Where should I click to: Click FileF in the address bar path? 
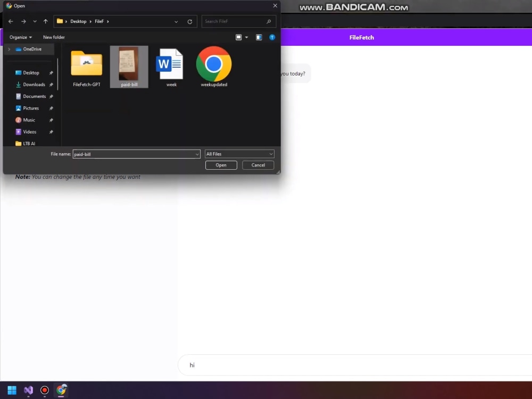pos(99,21)
